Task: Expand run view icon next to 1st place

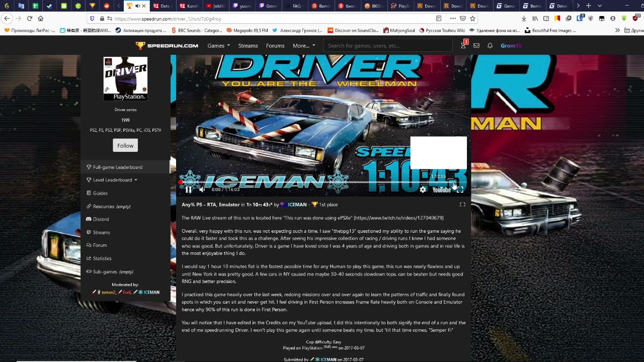Action: click(x=462, y=205)
